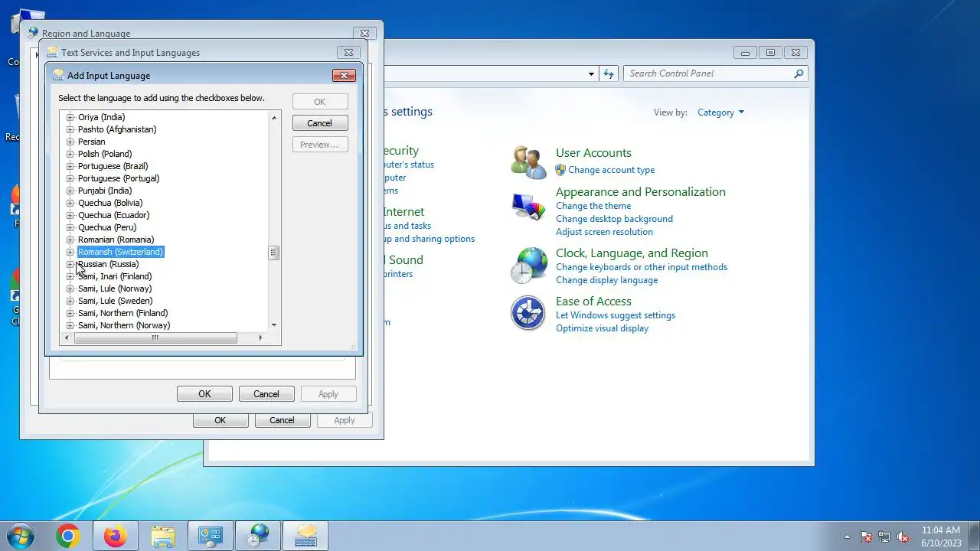Open User Accounts category link

[593, 153]
